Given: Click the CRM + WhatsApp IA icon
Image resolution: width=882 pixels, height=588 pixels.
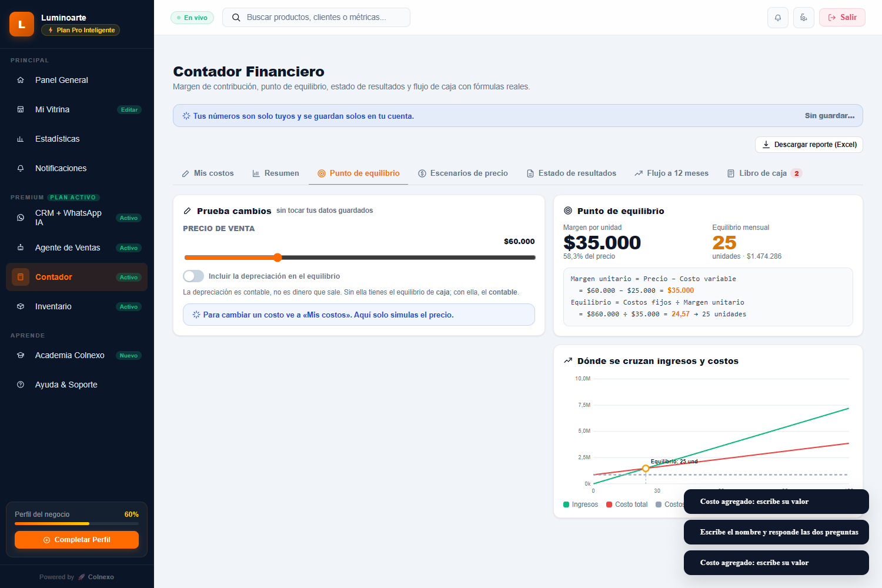Looking at the screenshot, I should (21, 218).
